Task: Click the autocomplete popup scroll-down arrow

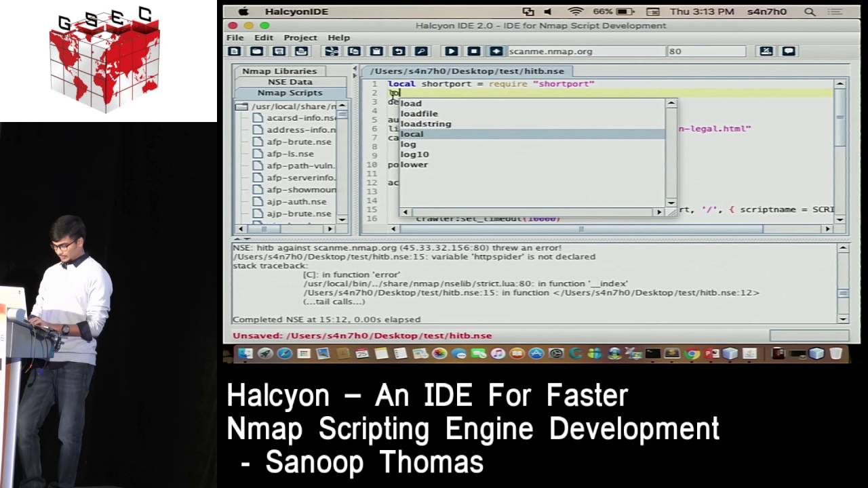Action: (x=671, y=202)
